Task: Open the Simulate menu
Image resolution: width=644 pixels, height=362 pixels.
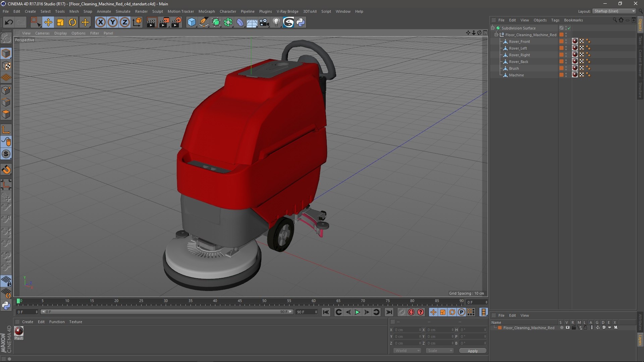Action: (123, 11)
